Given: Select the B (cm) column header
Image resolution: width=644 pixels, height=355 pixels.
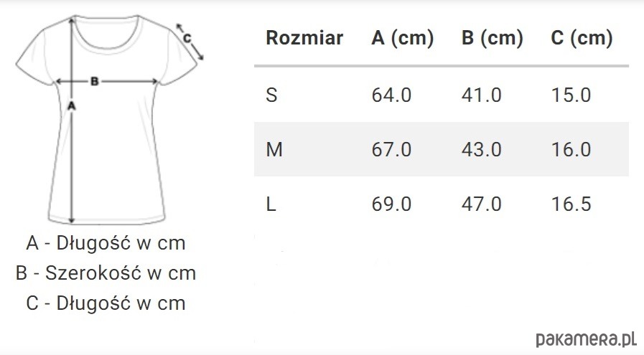Looking at the screenshot, I should pyautogui.click(x=492, y=38).
